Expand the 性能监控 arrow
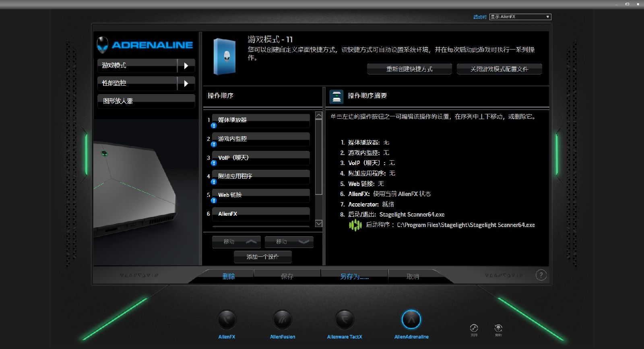Viewport: 644px width, 349px height. 186,83
